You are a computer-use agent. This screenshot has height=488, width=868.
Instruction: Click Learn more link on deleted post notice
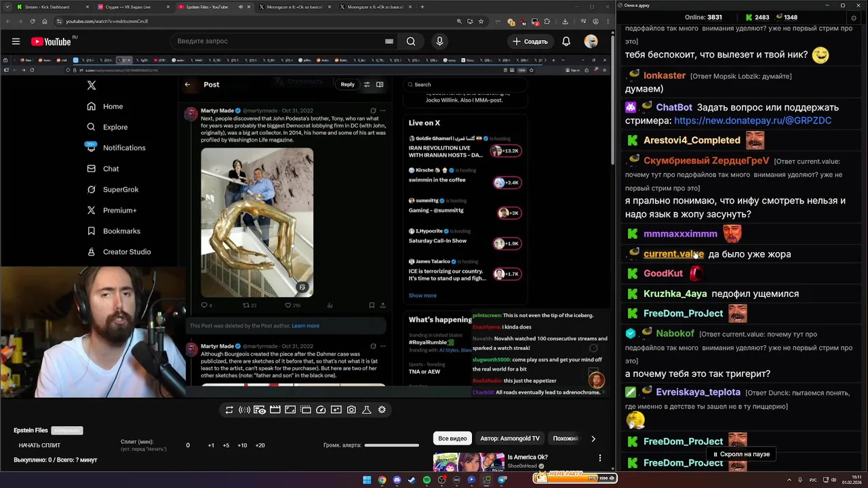(305, 326)
